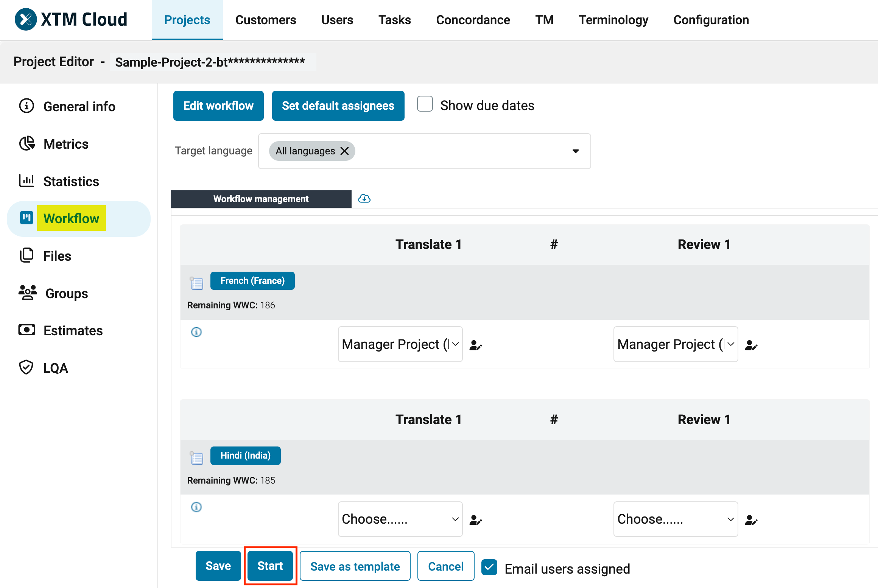Click the assign-user icon next to French Translate dropdown
Screen dimensions: 878x588
point(475,345)
